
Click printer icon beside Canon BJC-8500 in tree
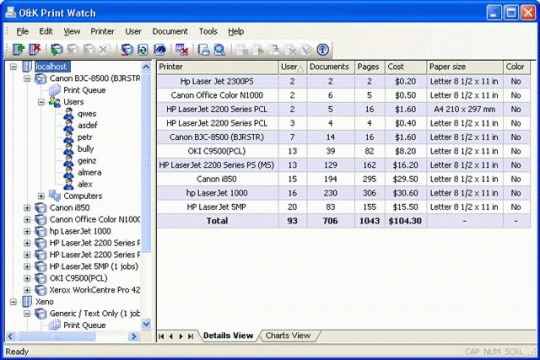(41, 79)
